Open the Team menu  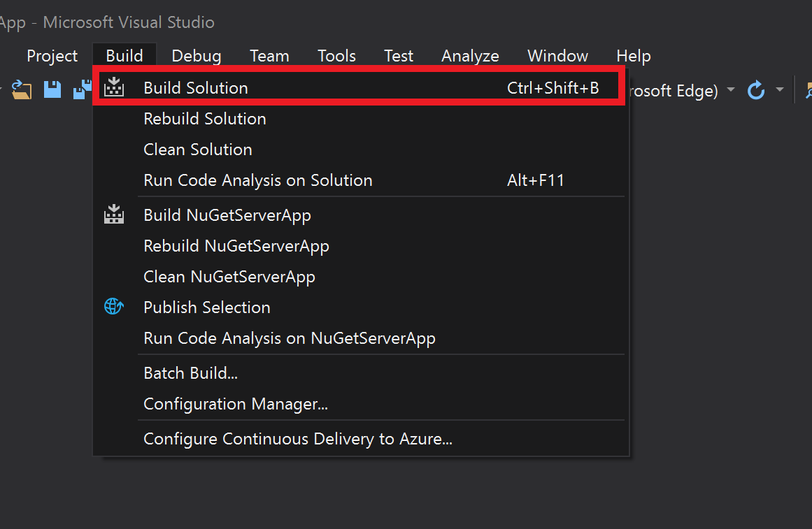269,55
